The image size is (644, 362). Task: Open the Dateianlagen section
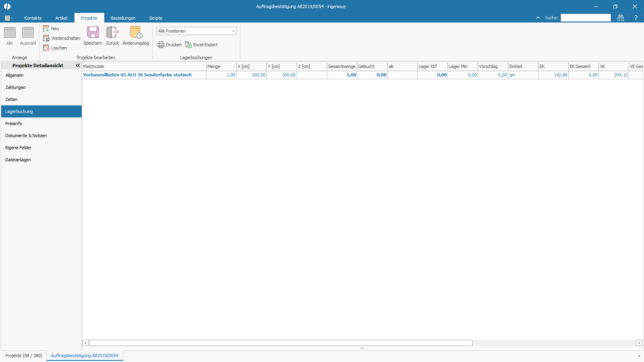41,160
